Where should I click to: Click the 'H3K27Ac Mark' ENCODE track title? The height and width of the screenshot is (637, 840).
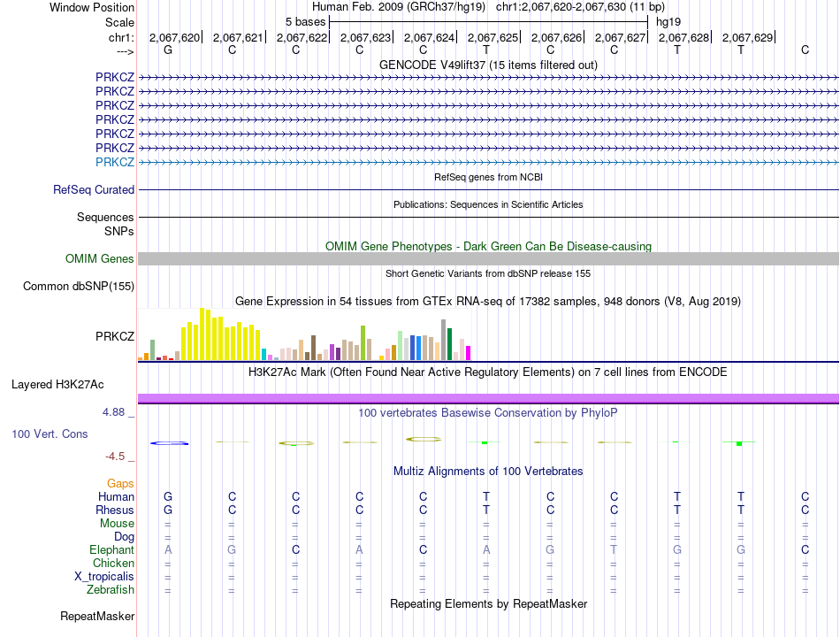(488, 372)
